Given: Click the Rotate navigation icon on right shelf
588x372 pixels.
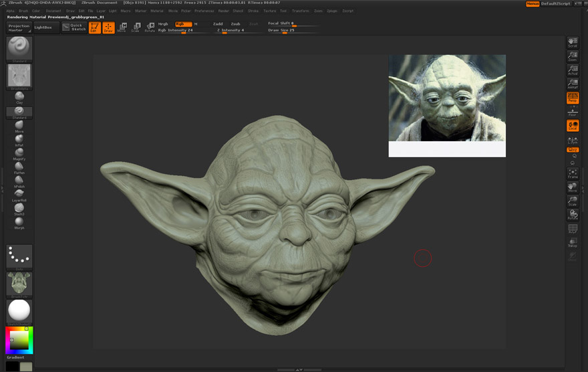Looking at the screenshot, I should (573, 215).
